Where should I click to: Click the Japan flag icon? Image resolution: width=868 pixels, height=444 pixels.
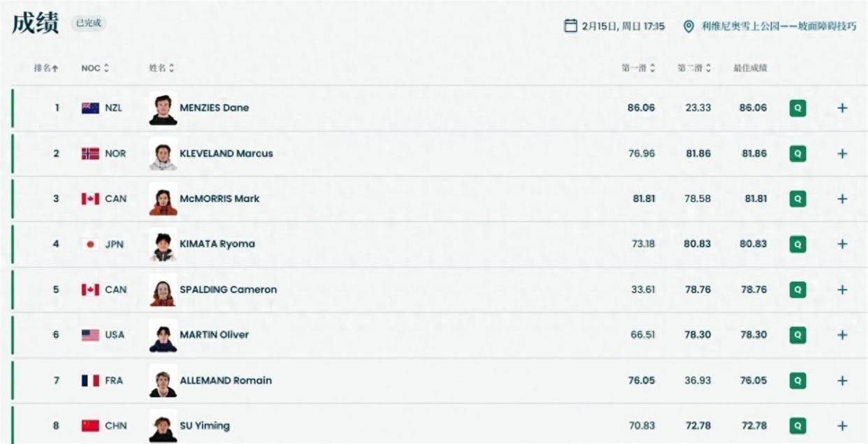[x=90, y=244]
